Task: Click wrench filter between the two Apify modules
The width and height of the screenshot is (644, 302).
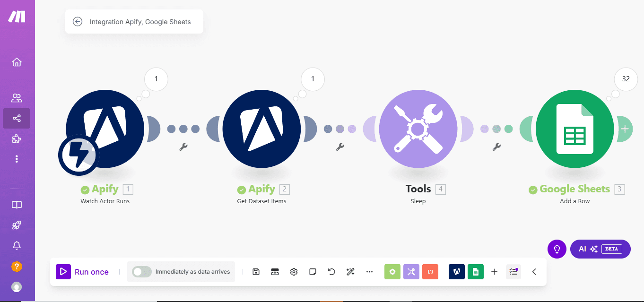Action: pyautogui.click(x=183, y=147)
